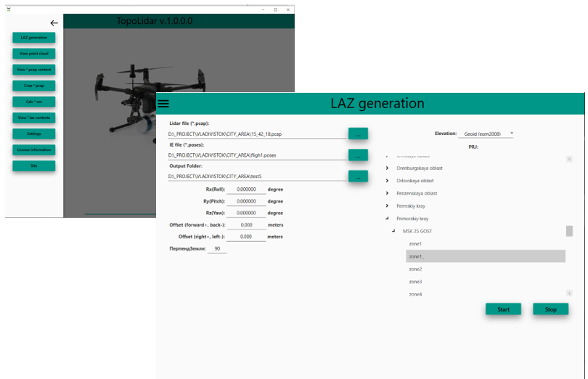588x379 pixels.
Task: Open License information in the sidebar
Action: [33, 150]
